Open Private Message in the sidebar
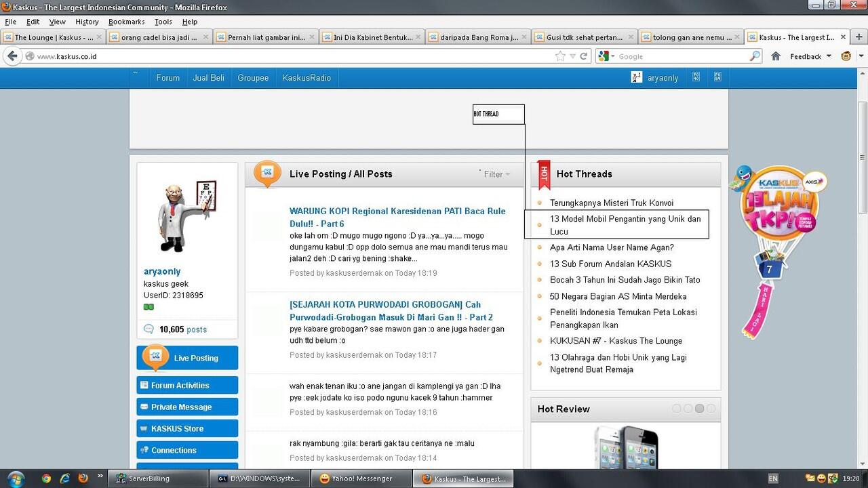 tap(187, 407)
